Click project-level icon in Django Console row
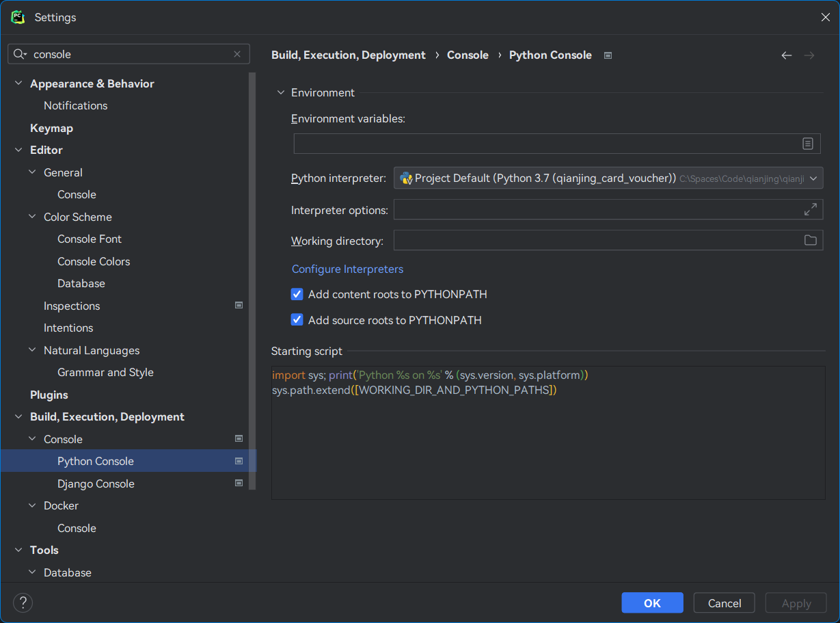 (239, 483)
